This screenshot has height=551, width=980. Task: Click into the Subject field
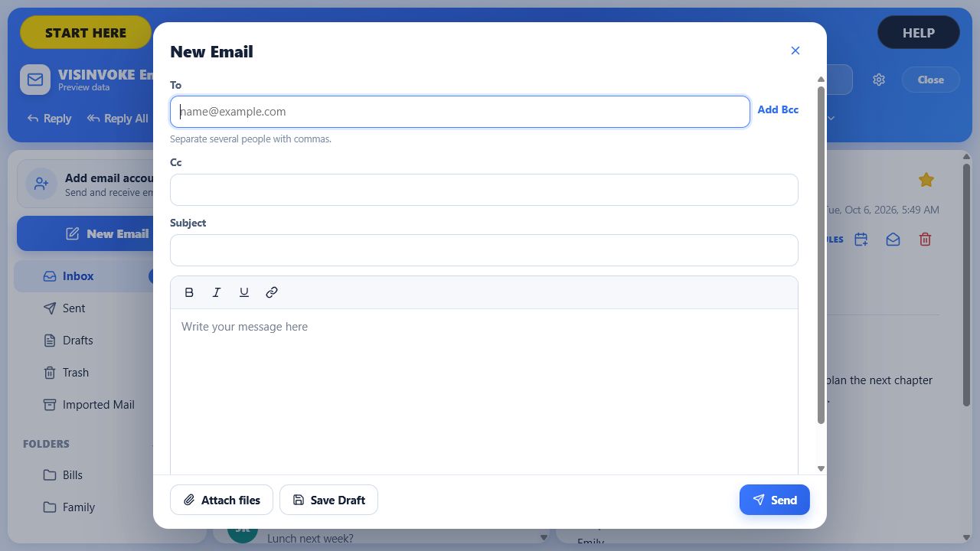click(484, 250)
